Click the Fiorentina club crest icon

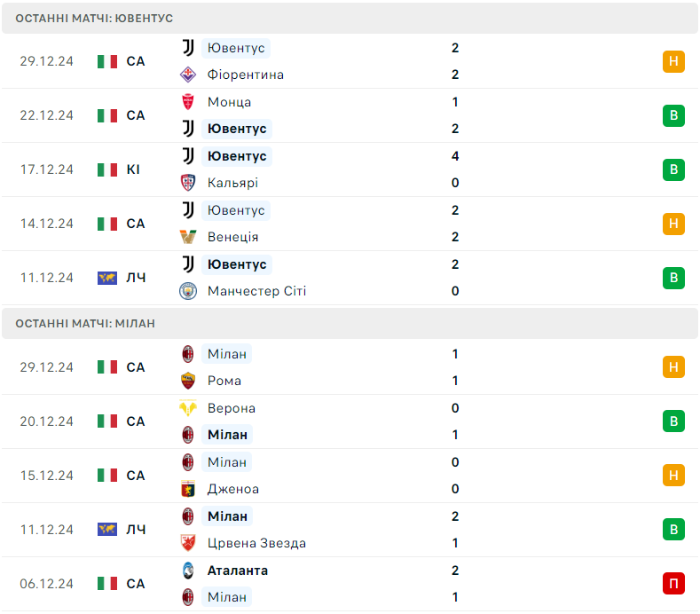point(188,75)
